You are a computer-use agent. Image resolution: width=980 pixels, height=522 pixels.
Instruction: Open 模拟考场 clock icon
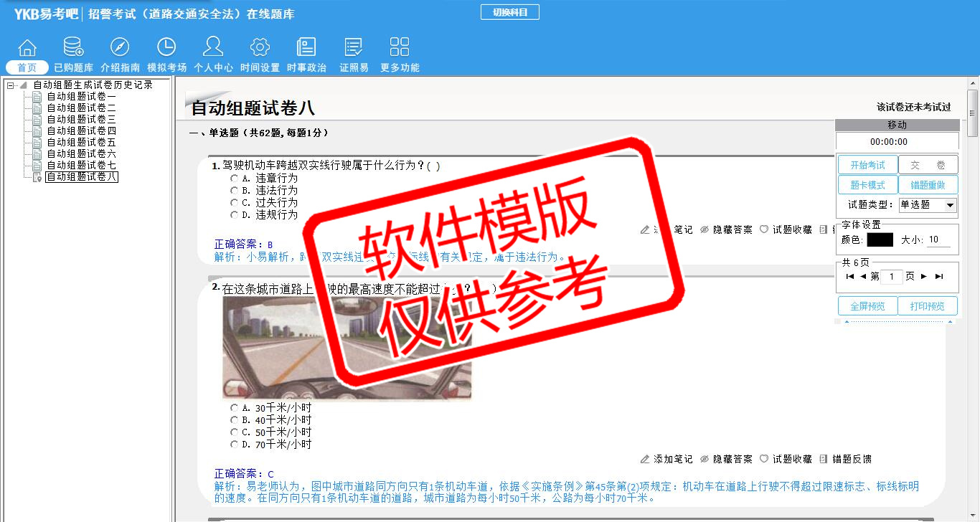166,48
